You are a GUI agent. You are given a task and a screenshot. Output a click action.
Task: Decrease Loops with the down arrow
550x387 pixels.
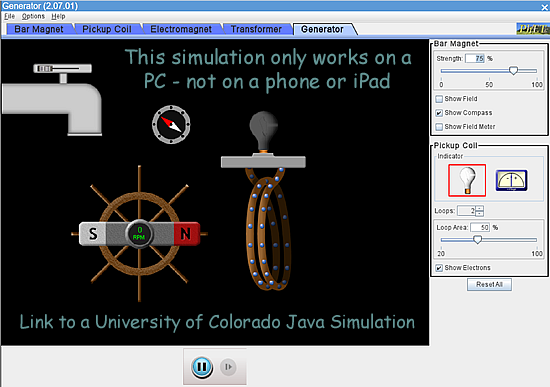click(480, 213)
